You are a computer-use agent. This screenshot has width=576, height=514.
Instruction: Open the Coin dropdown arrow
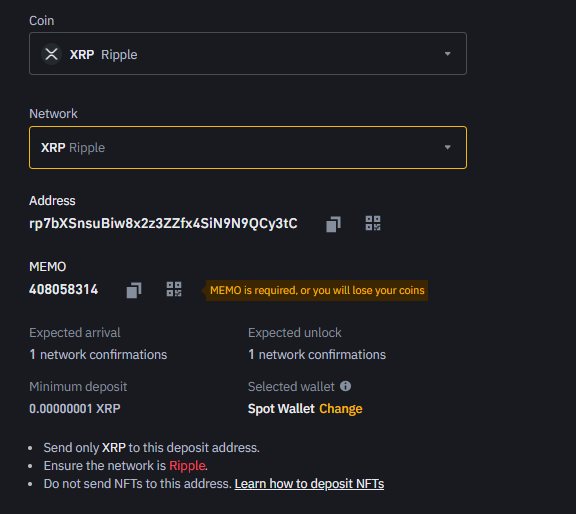point(447,54)
